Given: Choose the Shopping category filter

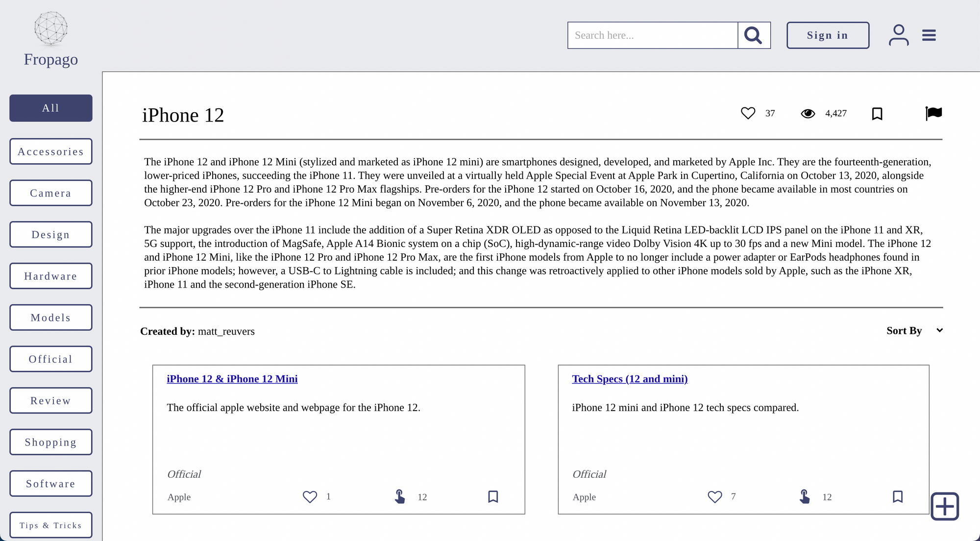Looking at the screenshot, I should [51, 442].
